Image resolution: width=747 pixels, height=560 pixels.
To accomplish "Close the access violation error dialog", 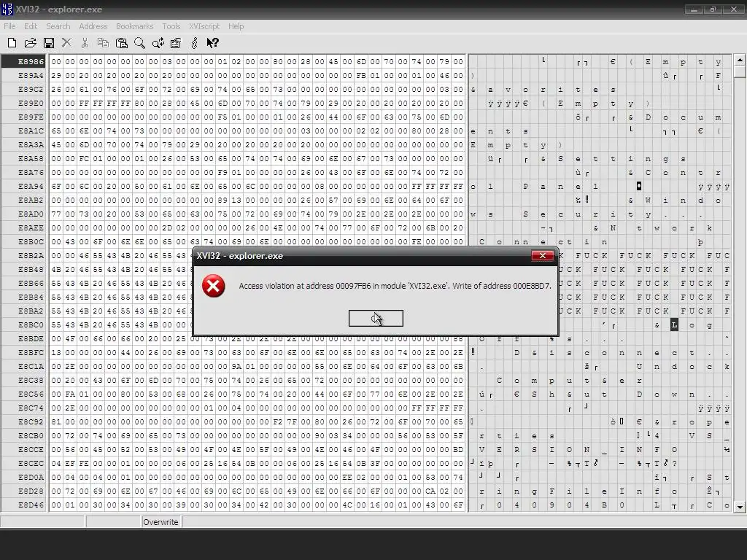I will point(543,256).
